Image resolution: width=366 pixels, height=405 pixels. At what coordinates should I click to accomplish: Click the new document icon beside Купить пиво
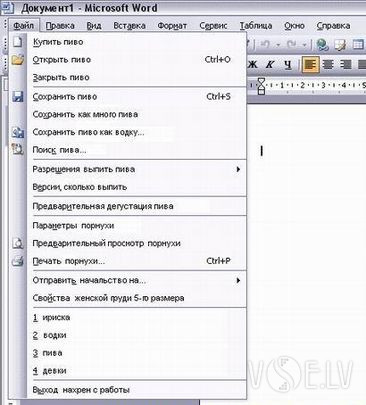(x=17, y=42)
